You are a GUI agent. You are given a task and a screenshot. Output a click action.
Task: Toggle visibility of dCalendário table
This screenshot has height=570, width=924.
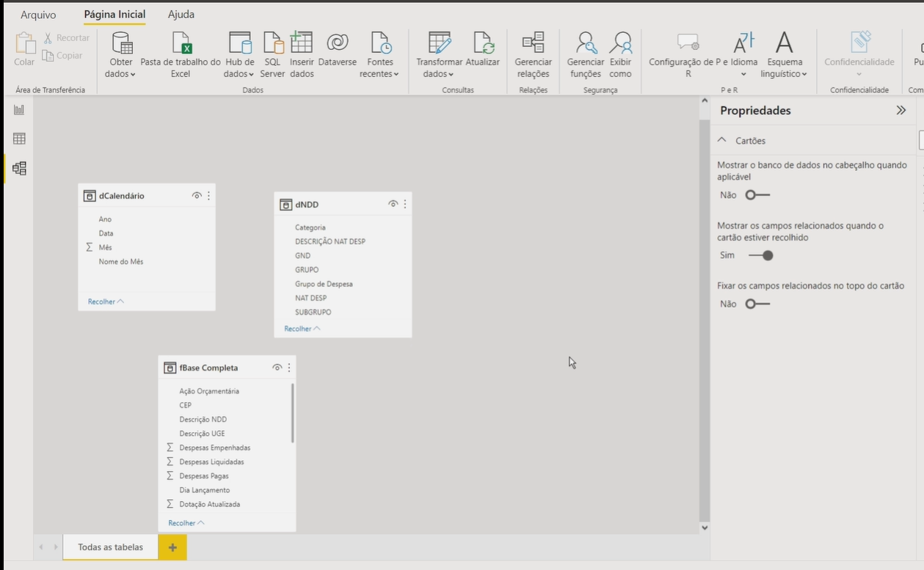197,196
